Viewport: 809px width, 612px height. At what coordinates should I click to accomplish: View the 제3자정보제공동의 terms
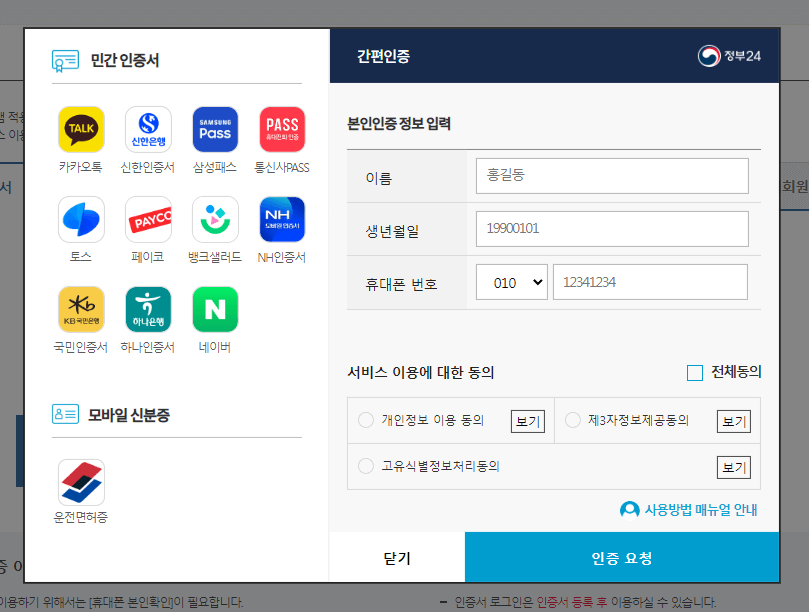click(734, 422)
